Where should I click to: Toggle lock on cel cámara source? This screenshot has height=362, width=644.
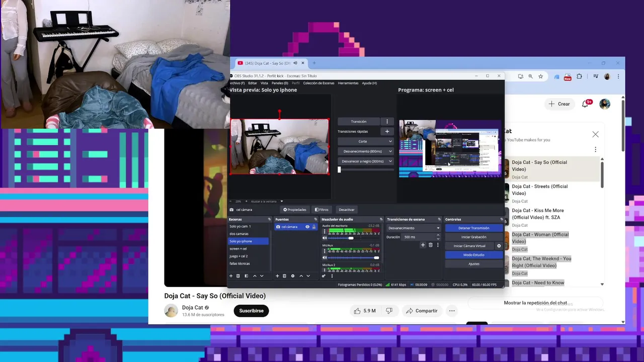(314, 227)
